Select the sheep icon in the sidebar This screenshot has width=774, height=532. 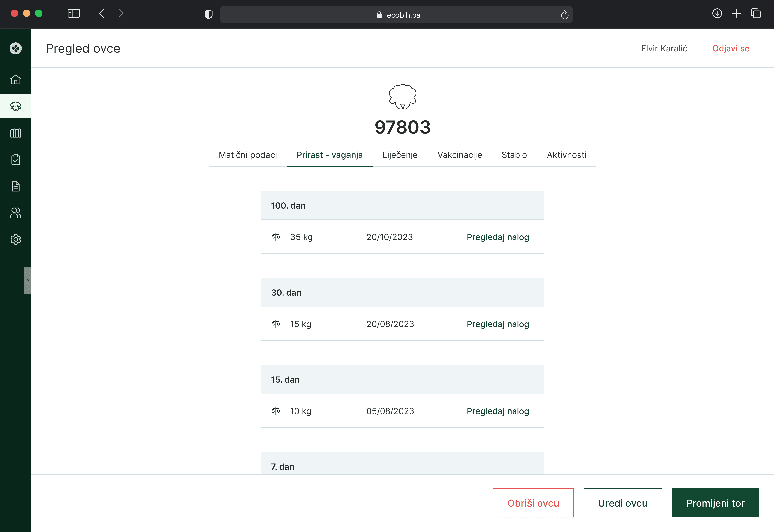pos(16,106)
